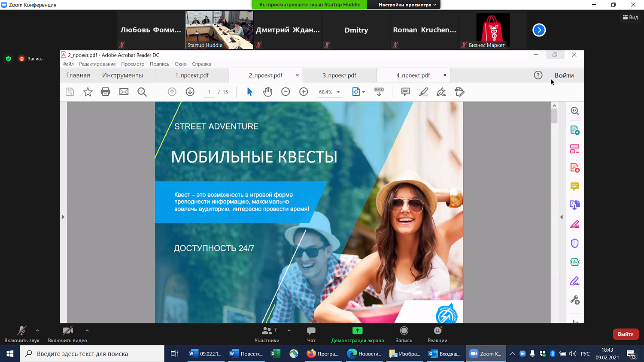This screenshot has width=644, height=362.
Task: Open the Настройки просмотра dropdown
Action: [407, 5]
